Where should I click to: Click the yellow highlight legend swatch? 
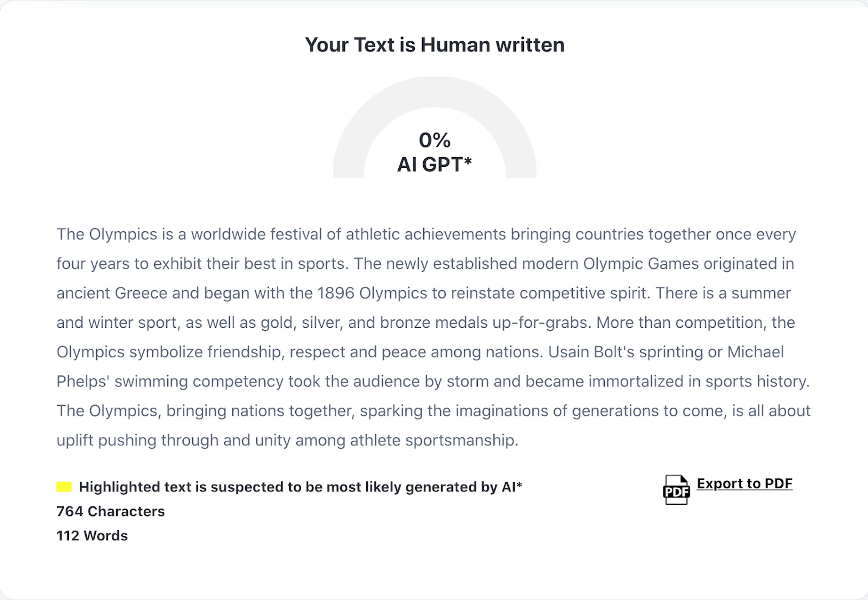[x=64, y=487]
